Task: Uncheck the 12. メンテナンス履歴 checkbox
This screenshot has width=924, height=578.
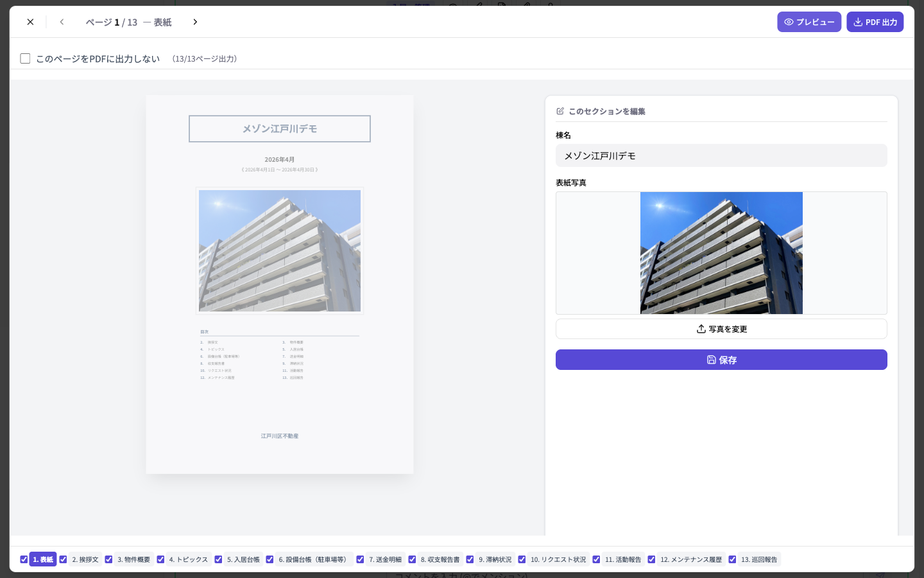Action: (x=651, y=559)
